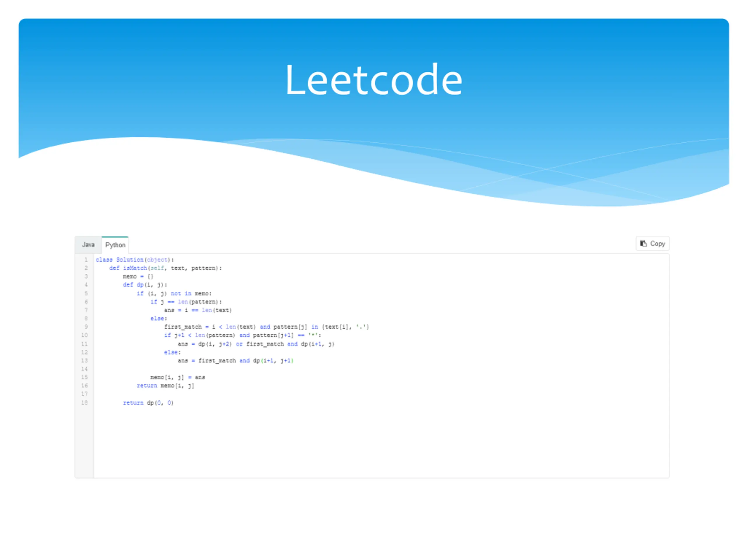The width and height of the screenshot is (747, 560).
Task: Click the first_match assignment line
Action: pos(266,327)
